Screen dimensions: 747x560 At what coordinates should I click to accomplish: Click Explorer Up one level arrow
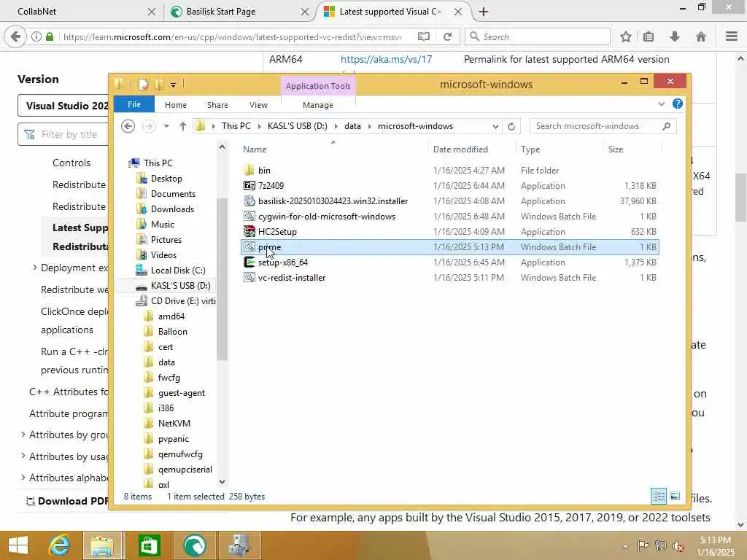click(x=183, y=126)
